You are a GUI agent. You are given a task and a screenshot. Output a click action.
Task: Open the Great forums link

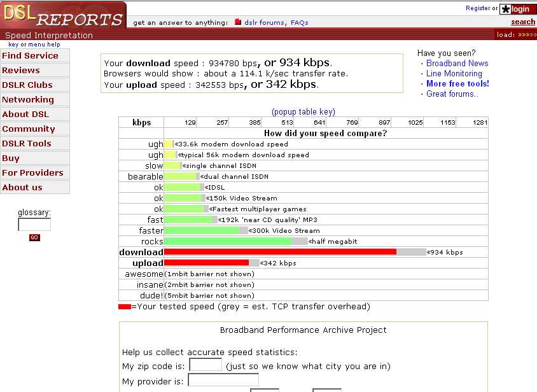click(452, 94)
